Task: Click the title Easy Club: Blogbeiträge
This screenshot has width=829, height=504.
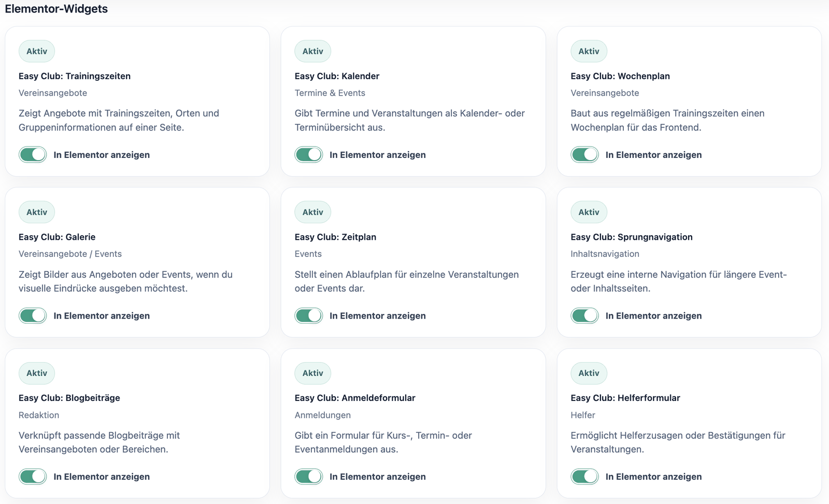Action: 69,398
